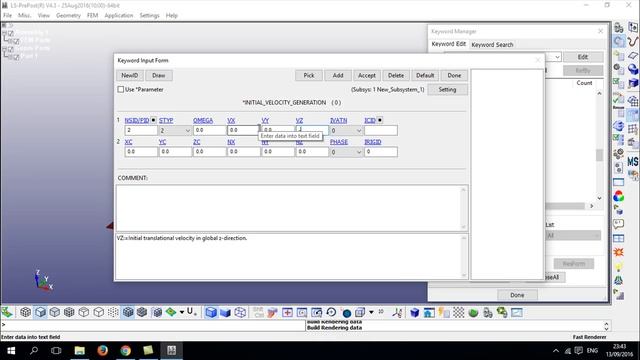The image size is (640, 360).
Task: Switch to the Keyword Edit tab
Action: coord(448,44)
